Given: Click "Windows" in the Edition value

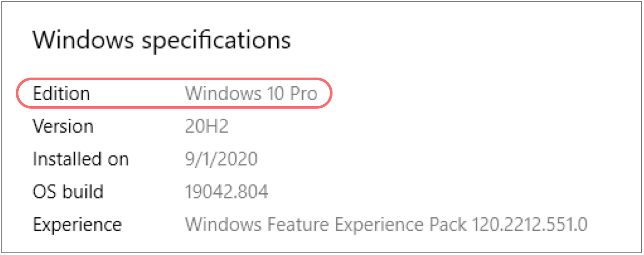Looking at the screenshot, I should click(220, 93).
